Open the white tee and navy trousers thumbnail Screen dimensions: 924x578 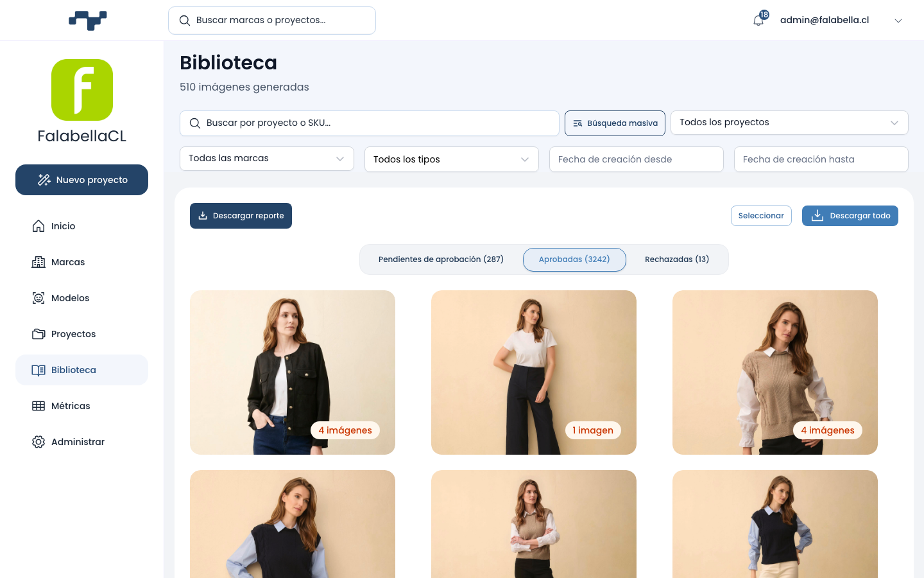coord(534,372)
